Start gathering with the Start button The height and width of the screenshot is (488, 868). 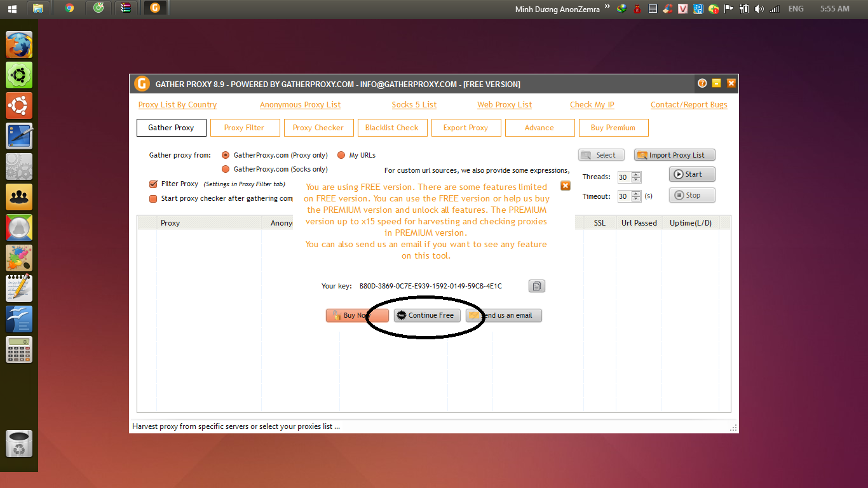692,174
